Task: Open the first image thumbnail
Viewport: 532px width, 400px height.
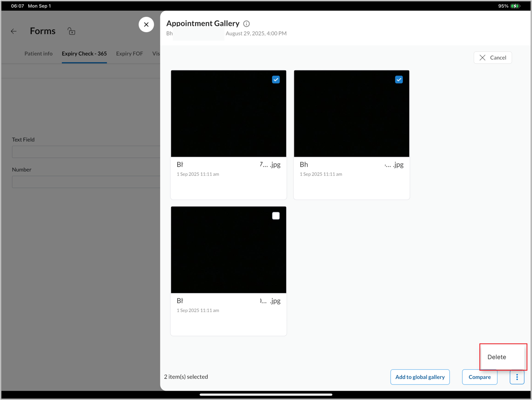Action: coord(229,113)
